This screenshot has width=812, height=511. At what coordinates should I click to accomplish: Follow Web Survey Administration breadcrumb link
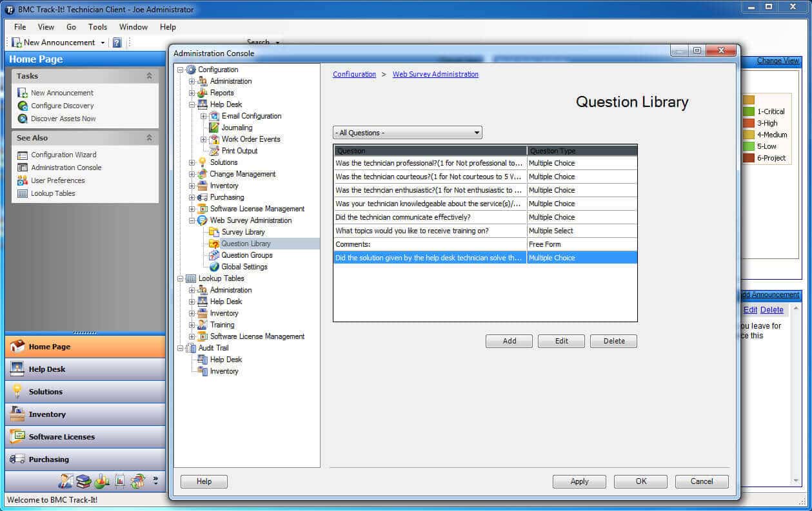tap(435, 74)
